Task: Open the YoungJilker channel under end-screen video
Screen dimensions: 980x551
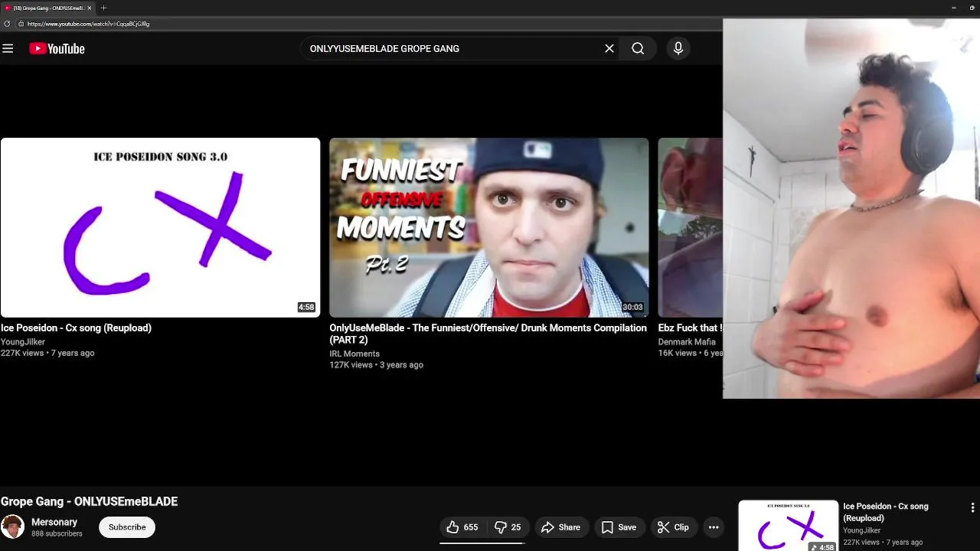Action: pos(23,342)
